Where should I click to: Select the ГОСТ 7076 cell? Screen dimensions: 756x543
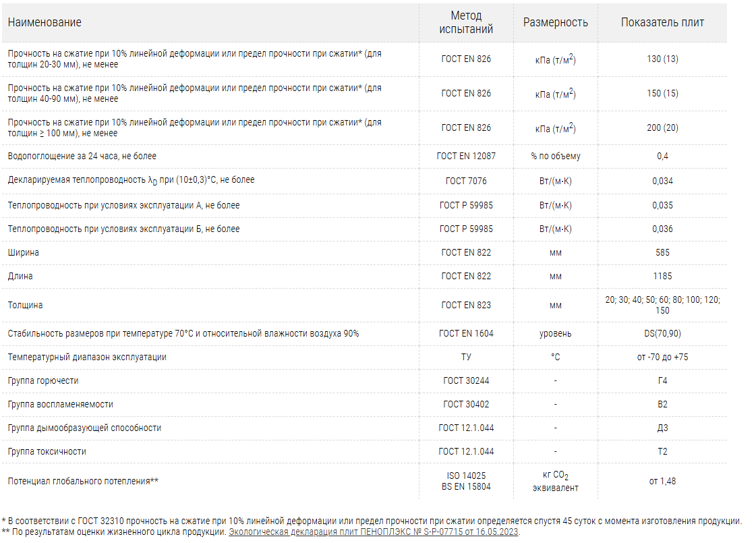[466, 181]
